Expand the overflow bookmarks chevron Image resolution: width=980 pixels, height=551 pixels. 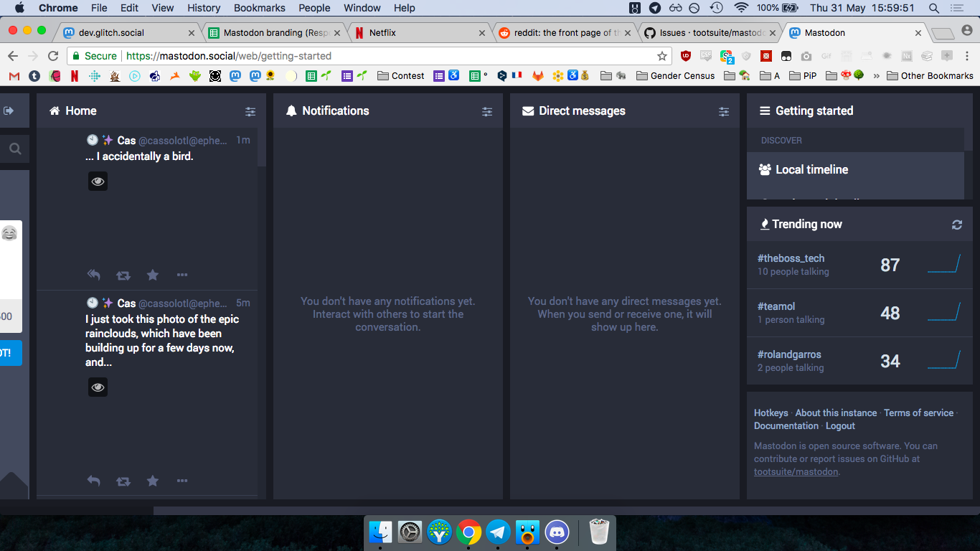pyautogui.click(x=875, y=75)
